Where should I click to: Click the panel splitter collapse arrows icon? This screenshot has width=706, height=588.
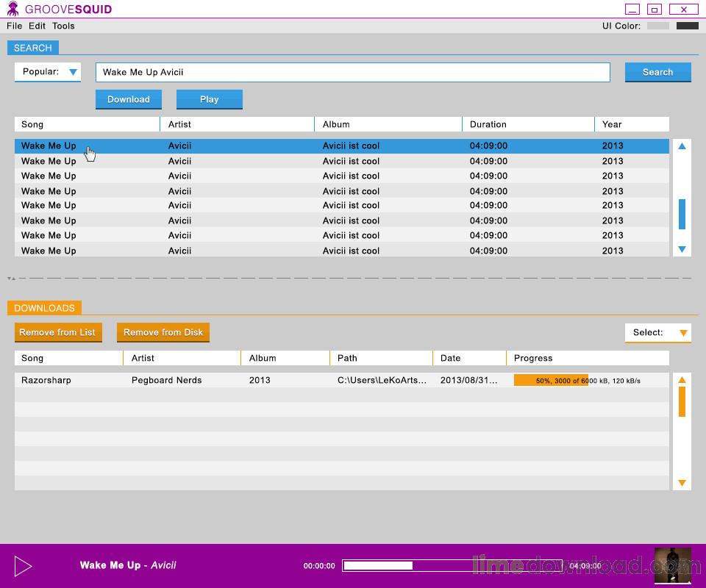pos(11,279)
